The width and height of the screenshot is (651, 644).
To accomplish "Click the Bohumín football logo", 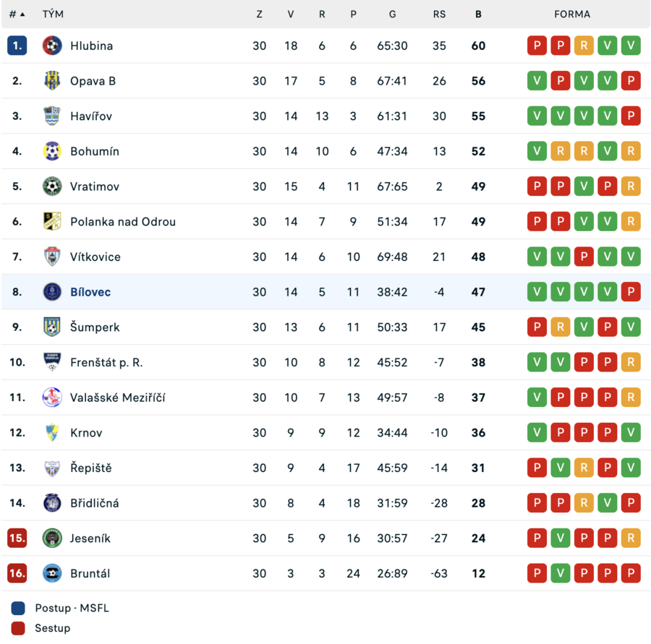I will point(52,151).
